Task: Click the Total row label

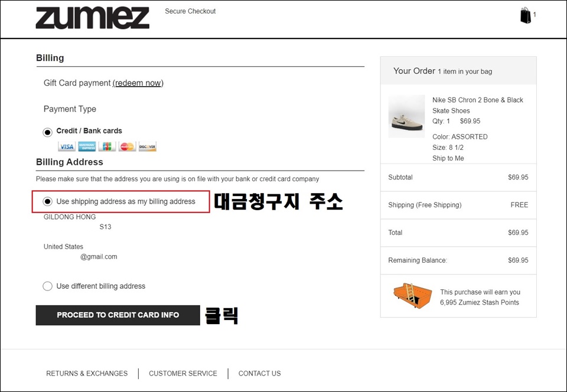Action: (395, 233)
